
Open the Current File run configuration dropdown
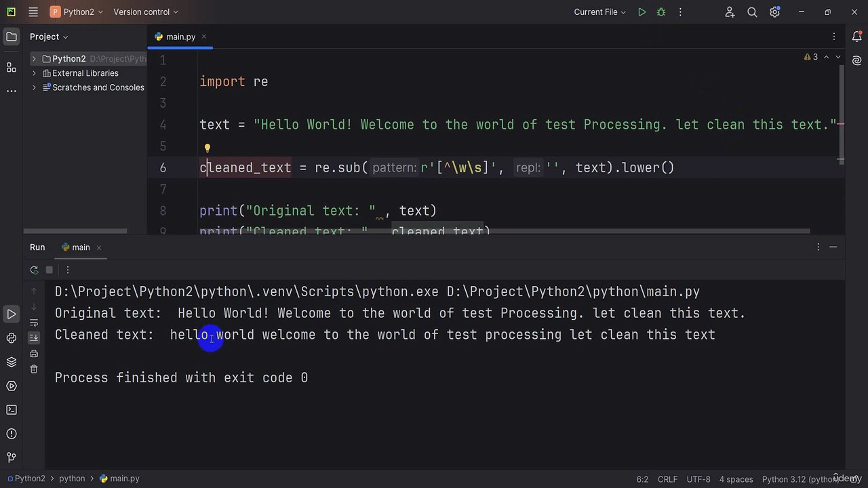(599, 12)
